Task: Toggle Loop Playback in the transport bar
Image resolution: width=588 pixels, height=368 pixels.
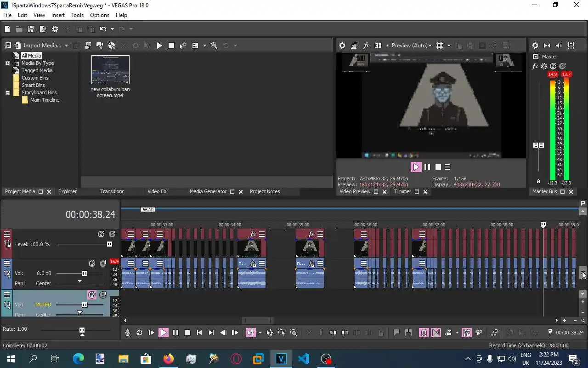Action: (140, 333)
